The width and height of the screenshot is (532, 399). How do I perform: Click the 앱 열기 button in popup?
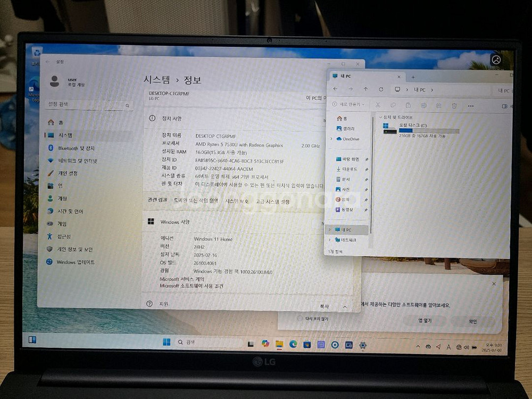point(425,321)
